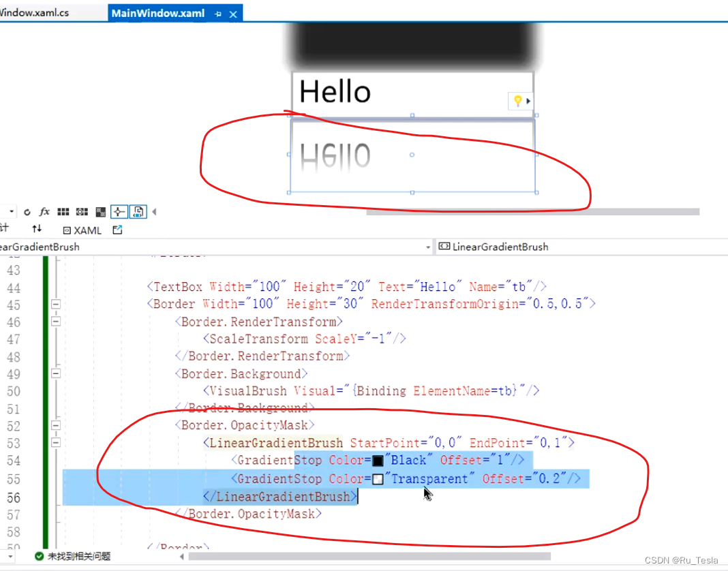Open XAML in a popout window
The height and width of the screenshot is (571, 728).
tap(117, 230)
